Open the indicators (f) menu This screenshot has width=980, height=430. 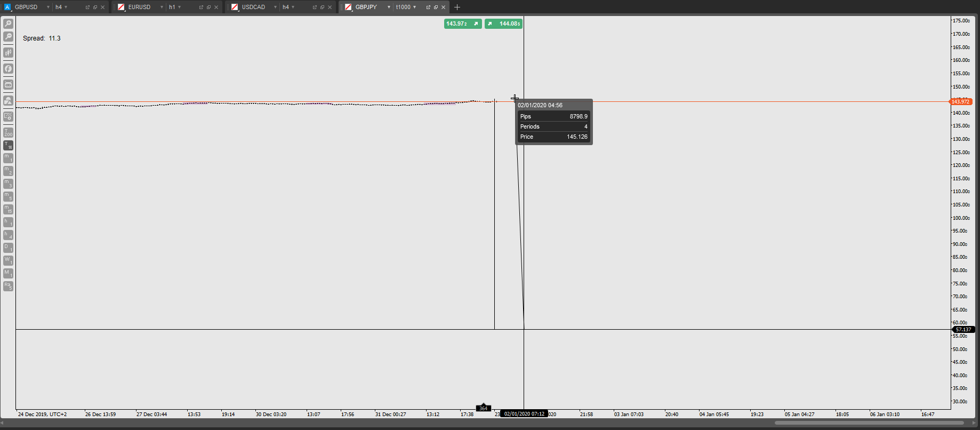click(8, 68)
